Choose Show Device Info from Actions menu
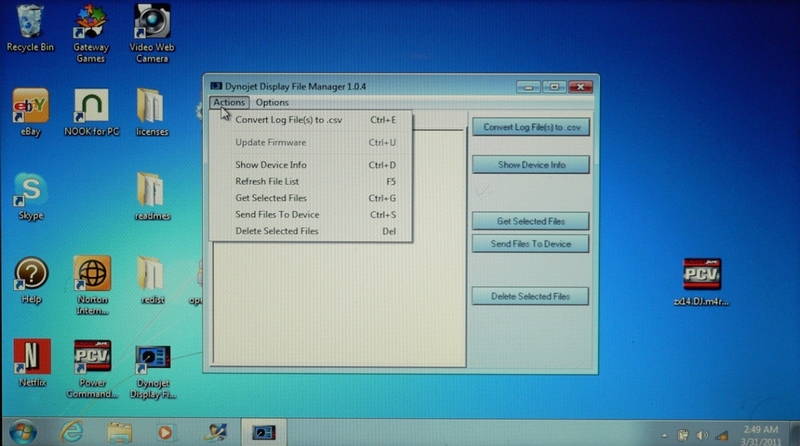 (x=271, y=165)
